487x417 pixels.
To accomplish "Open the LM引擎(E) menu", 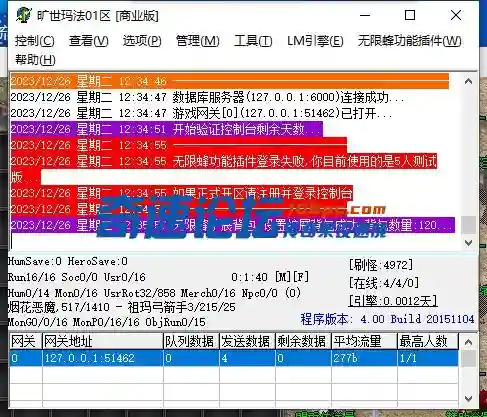I will [x=315, y=41].
